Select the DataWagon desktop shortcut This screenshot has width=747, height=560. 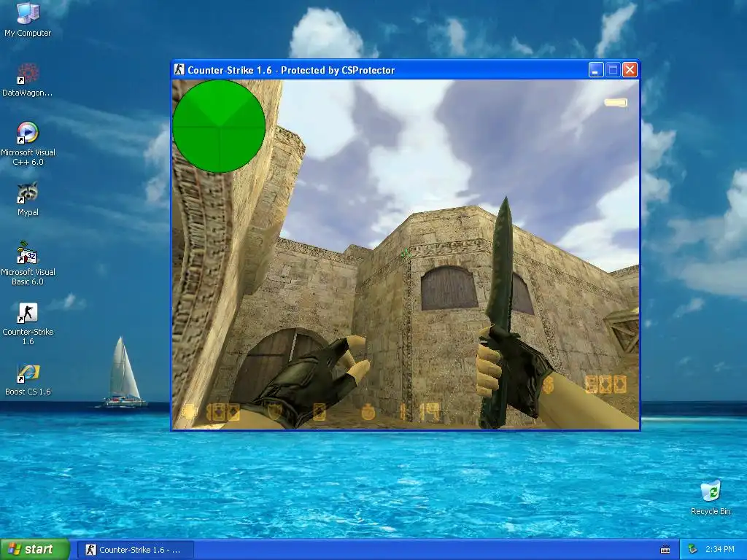[28, 79]
